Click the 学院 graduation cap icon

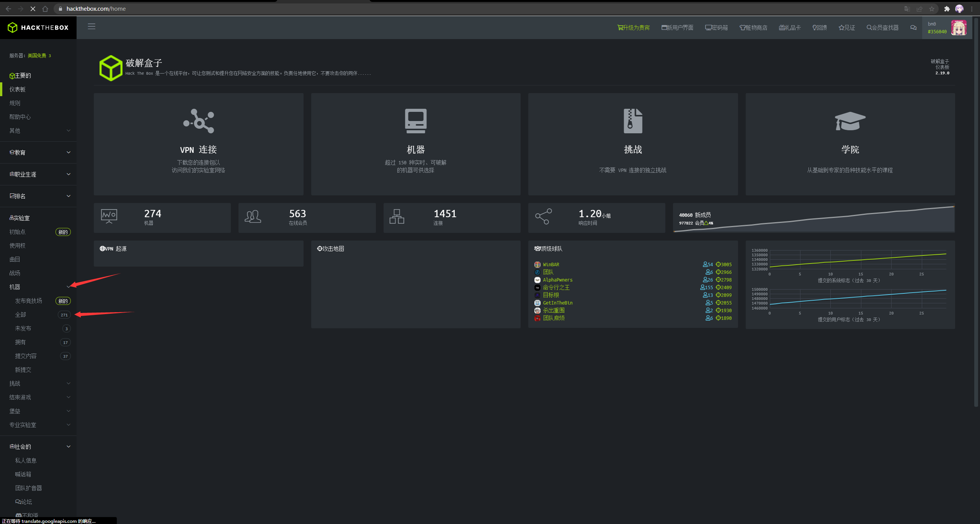(850, 121)
